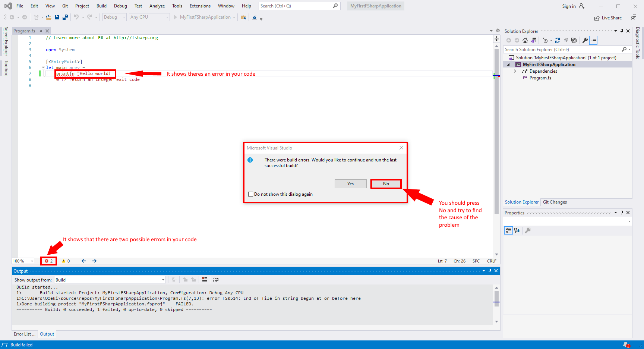Screen dimensions: 644x349
Task: Pin the Program.fs tab
Action: tap(41, 31)
